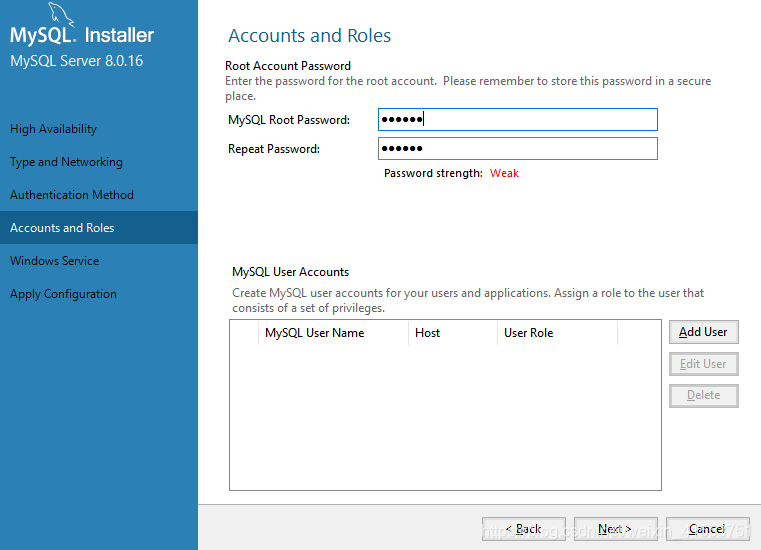Screen dimensions: 761x550
Task: Click the MySQL Server 8.0.16 text
Action: 77,61
